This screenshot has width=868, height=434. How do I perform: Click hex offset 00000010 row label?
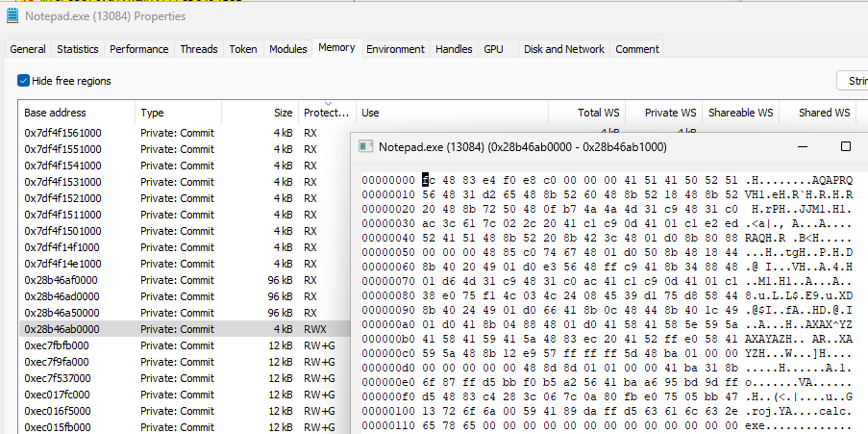[x=388, y=194]
